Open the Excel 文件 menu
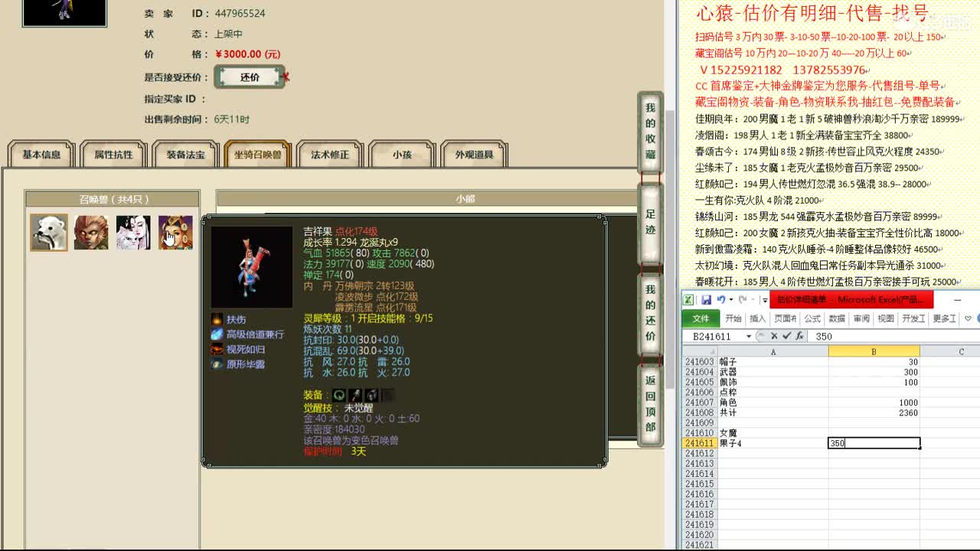 coord(701,318)
